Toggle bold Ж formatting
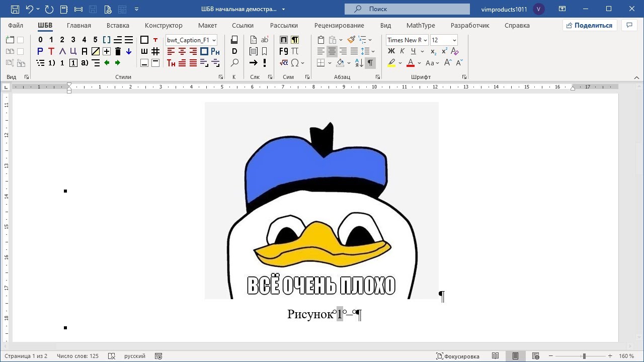 (391, 51)
